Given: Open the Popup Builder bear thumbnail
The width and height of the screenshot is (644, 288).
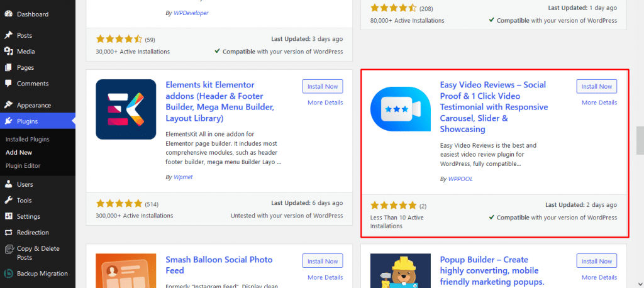Looking at the screenshot, I should [x=401, y=271].
